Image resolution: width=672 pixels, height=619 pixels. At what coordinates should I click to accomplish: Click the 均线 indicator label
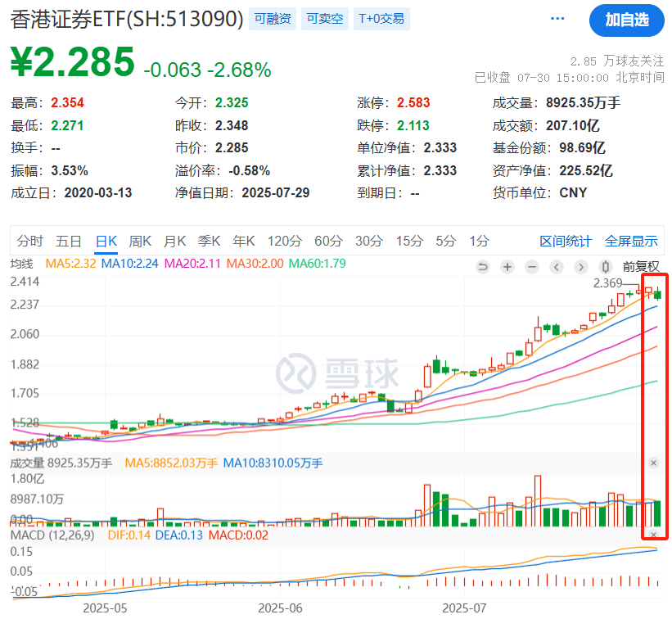point(22,264)
